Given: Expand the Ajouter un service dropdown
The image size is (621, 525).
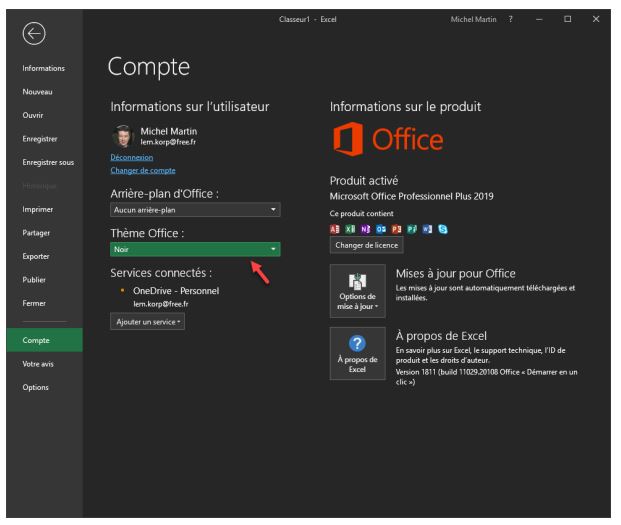Looking at the screenshot, I should click(x=146, y=321).
